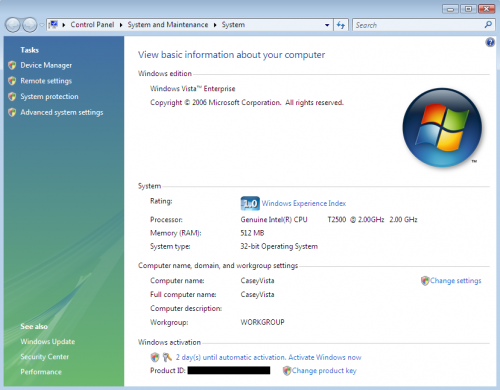This screenshot has width=500, height=390.
Task: Open the recent pages dropdown beside Forward
Action: click(41, 25)
